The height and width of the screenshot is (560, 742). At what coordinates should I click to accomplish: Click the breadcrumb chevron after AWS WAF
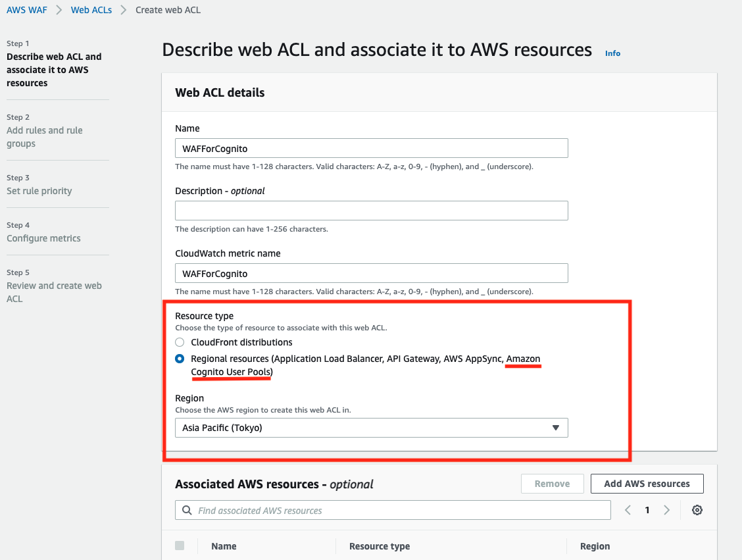coord(59,10)
